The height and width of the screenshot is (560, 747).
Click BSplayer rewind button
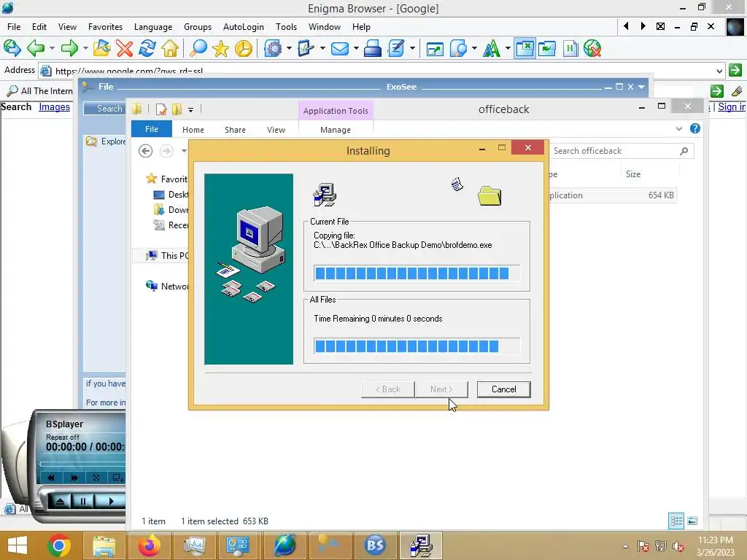[51, 478]
